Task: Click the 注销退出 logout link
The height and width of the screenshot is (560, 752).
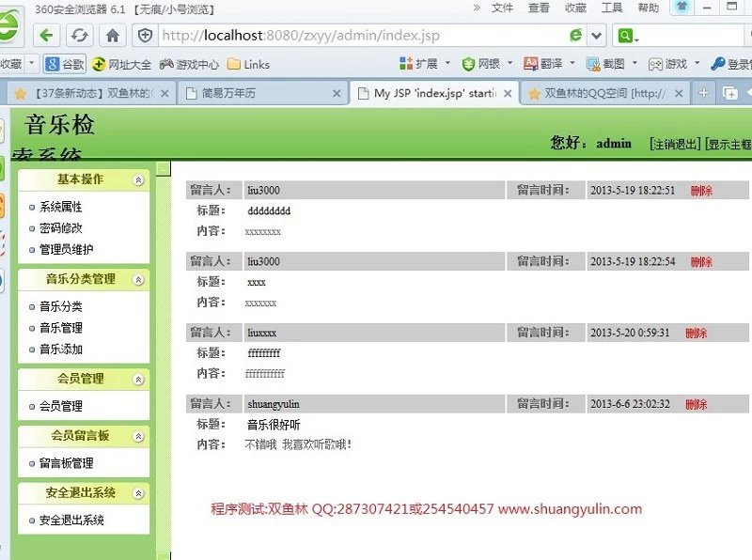Action: [674, 144]
